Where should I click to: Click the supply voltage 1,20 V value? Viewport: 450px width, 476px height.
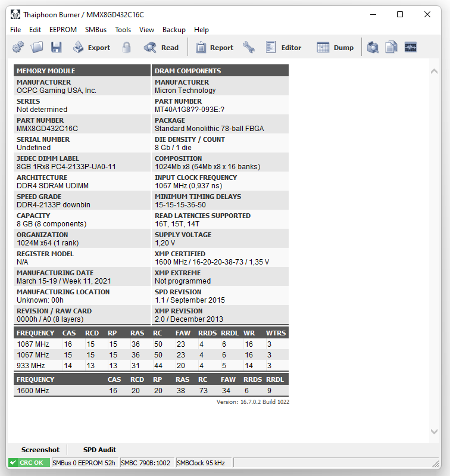[165, 243]
